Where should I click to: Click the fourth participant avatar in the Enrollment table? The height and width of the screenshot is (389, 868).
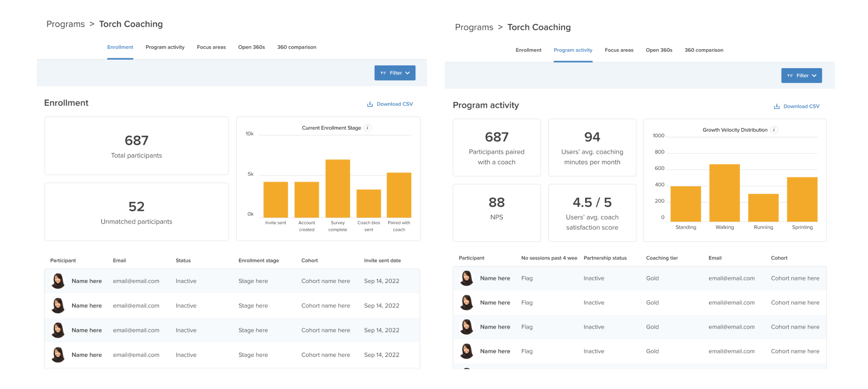click(58, 355)
